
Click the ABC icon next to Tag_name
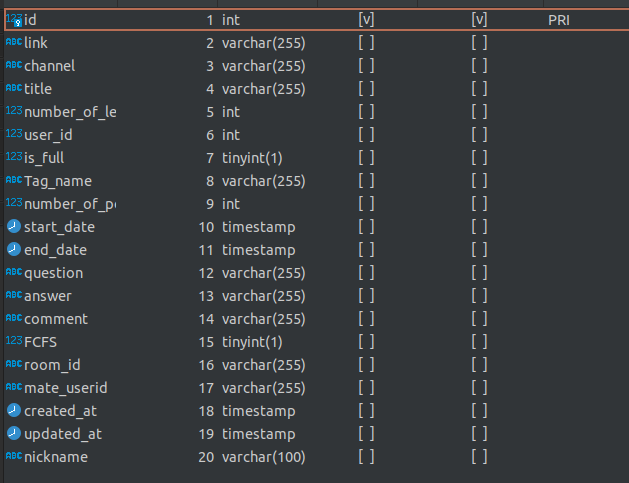(14, 180)
